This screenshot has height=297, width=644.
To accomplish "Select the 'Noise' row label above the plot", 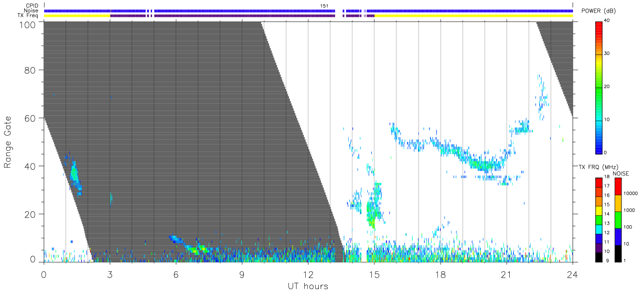I will point(31,10).
